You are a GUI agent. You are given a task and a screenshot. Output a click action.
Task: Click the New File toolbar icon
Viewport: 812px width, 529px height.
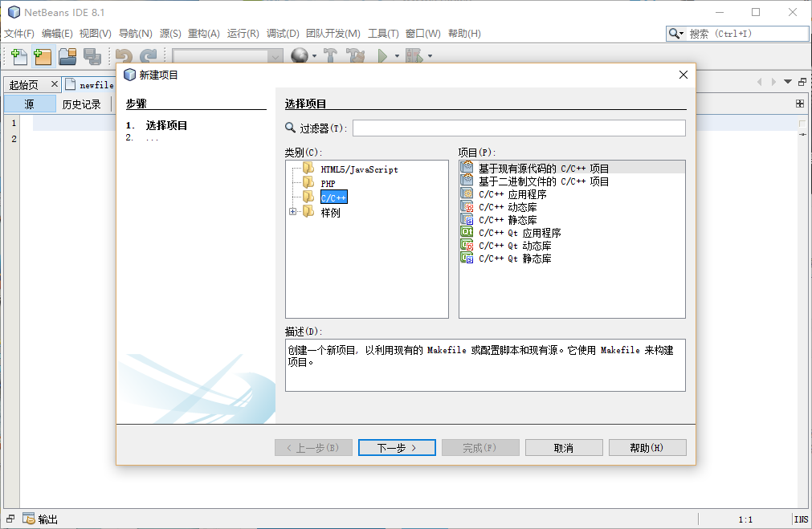[x=18, y=56]
